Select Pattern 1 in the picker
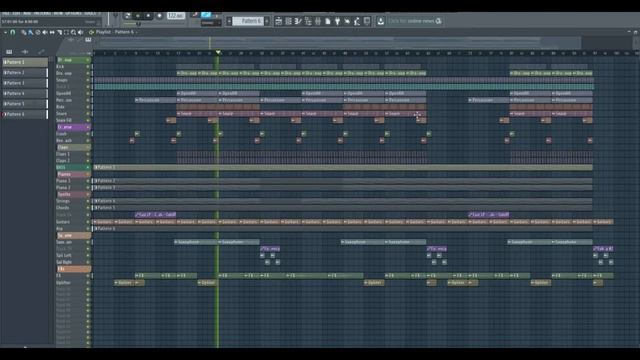 click(25, 62)
